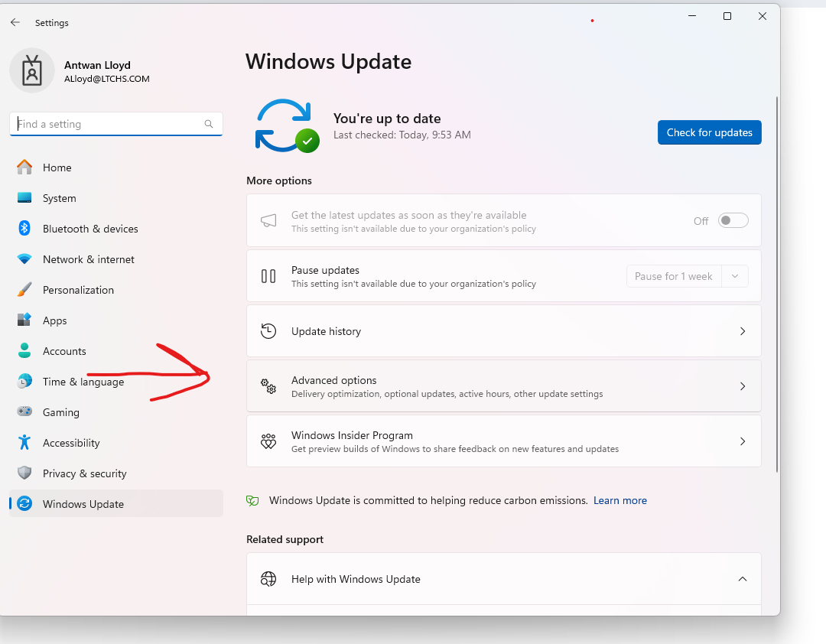Click the search magnifier icon
Image resolution: width=826 pixels, height=644 pixels.
point(209,124)
